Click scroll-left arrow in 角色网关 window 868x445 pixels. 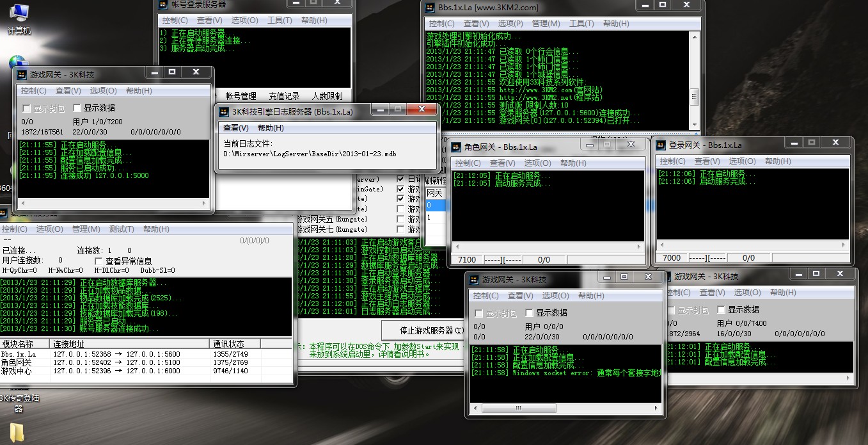(457, 246)
